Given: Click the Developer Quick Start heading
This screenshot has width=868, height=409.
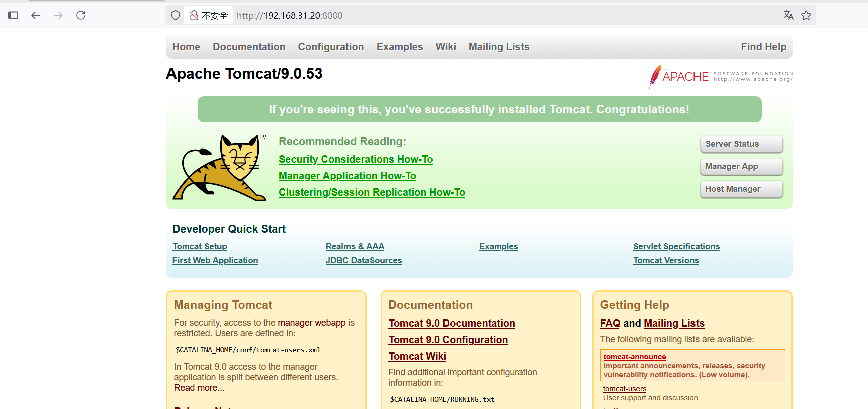Looking at the screenshot, I should 229,229.
